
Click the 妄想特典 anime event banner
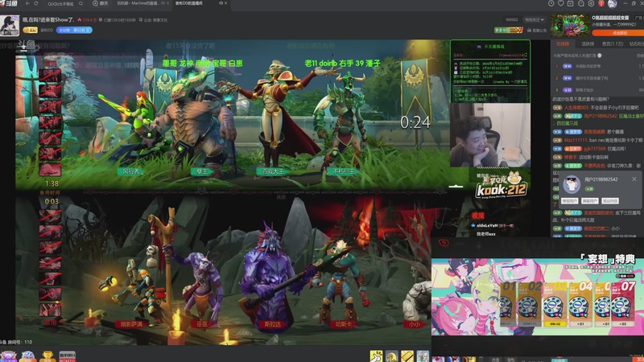[537, 296]
